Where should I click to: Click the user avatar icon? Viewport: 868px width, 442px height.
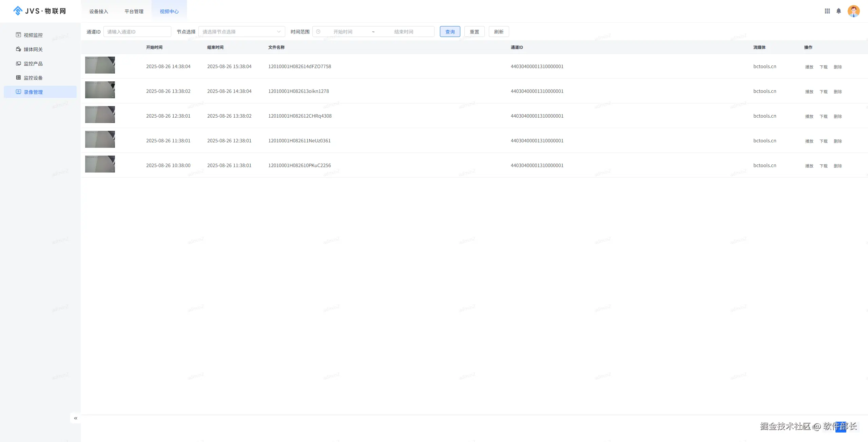(x=853, y=11)
